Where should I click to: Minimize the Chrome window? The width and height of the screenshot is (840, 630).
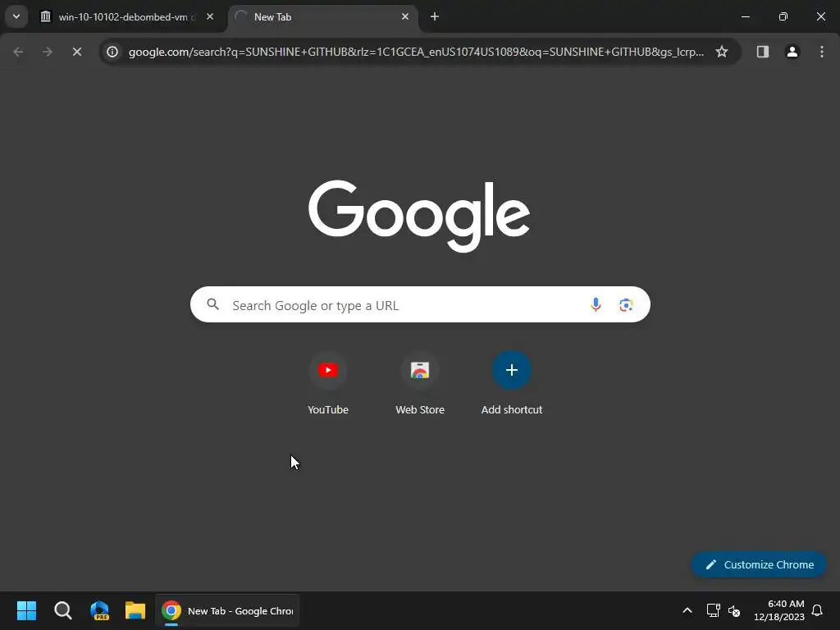pos(745,16)
